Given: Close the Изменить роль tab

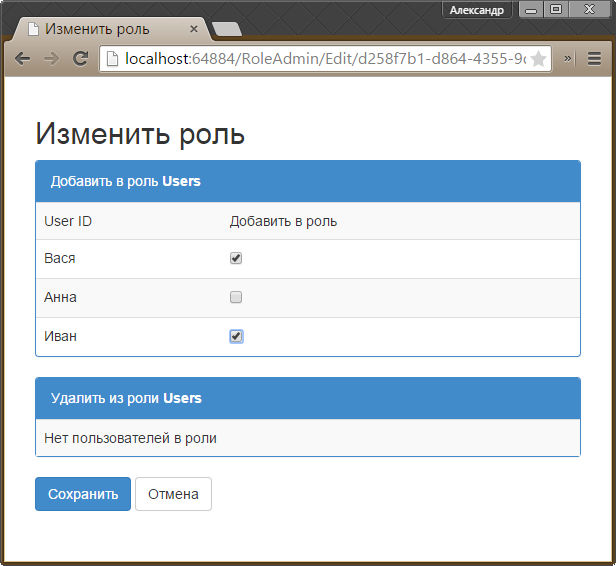Looking at the screenshot, I should 194,29.
